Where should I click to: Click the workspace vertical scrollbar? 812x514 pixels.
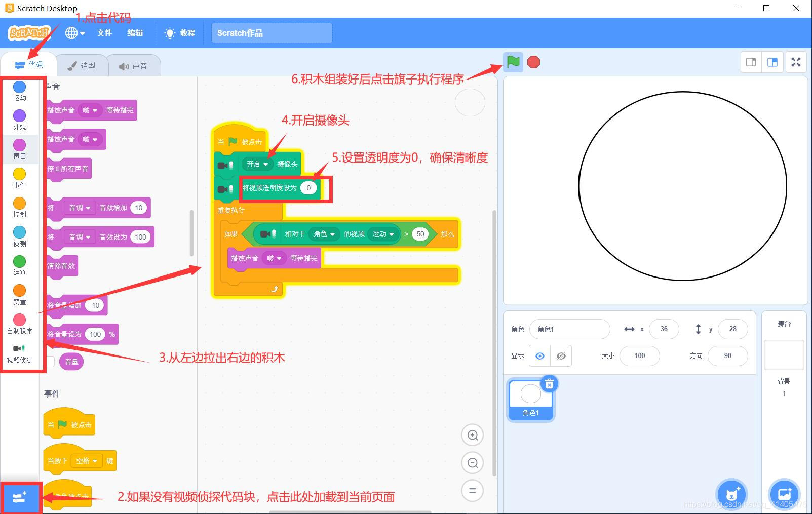(x=494, y=343)
